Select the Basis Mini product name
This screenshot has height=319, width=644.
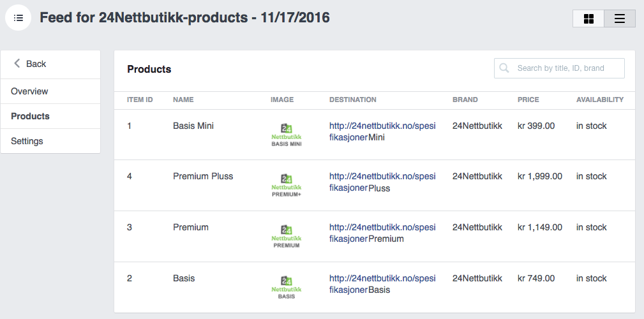click(193, 126)
